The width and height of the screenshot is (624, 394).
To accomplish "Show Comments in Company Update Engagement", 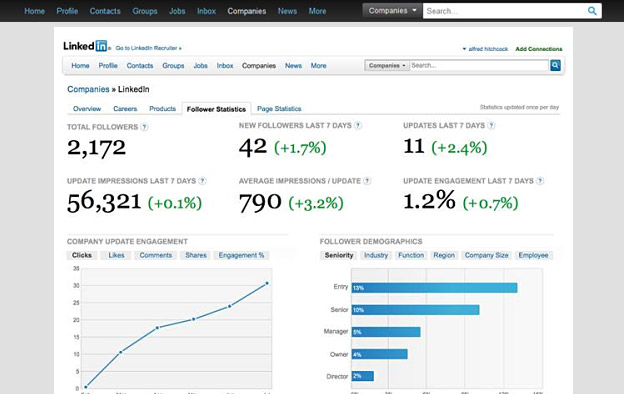I will click(x=156, y=255).
